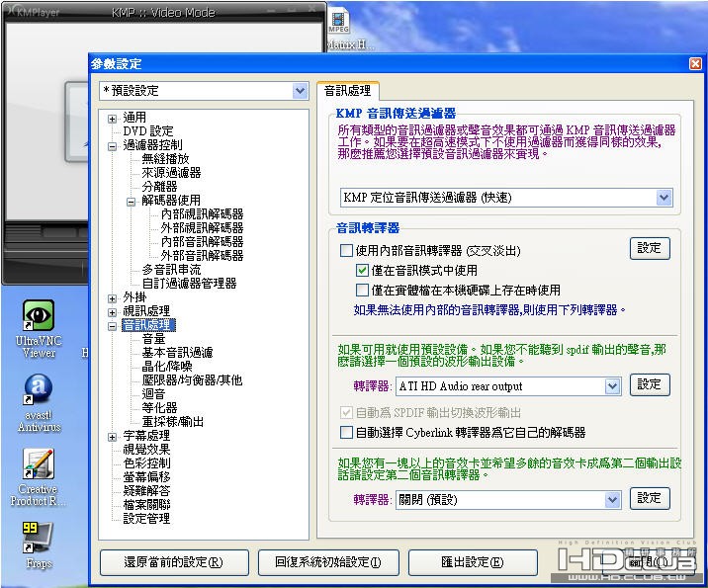Image resolution: width=708 pixels, height=588 pixels.
Task: Click 匯出設定(E) button
Action: point(473,562)
